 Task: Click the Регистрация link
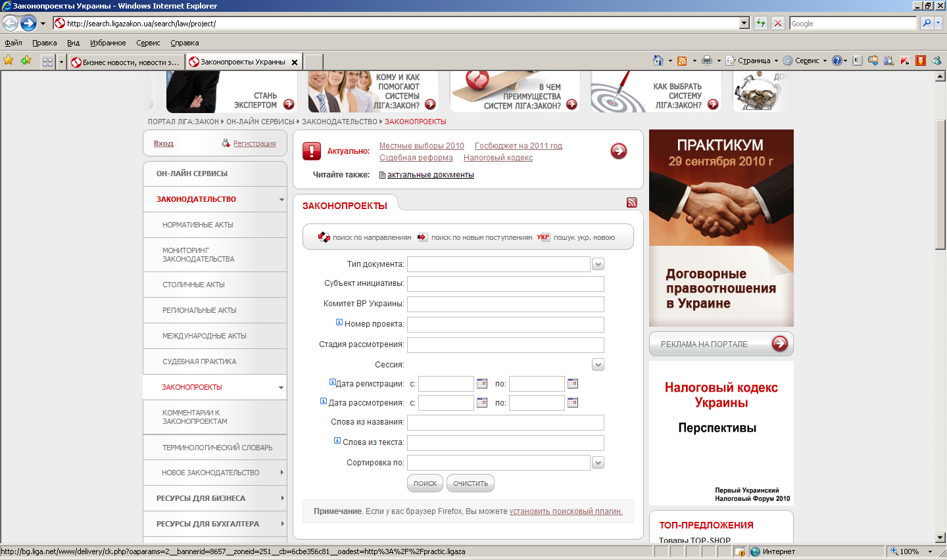[255, 143]
